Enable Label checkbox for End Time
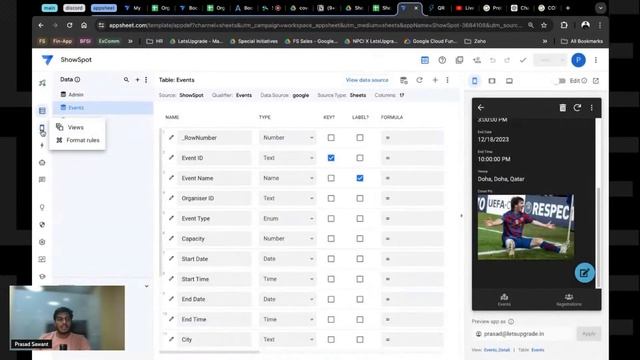This screenshot has width=640, height=360. click(360, 319)
